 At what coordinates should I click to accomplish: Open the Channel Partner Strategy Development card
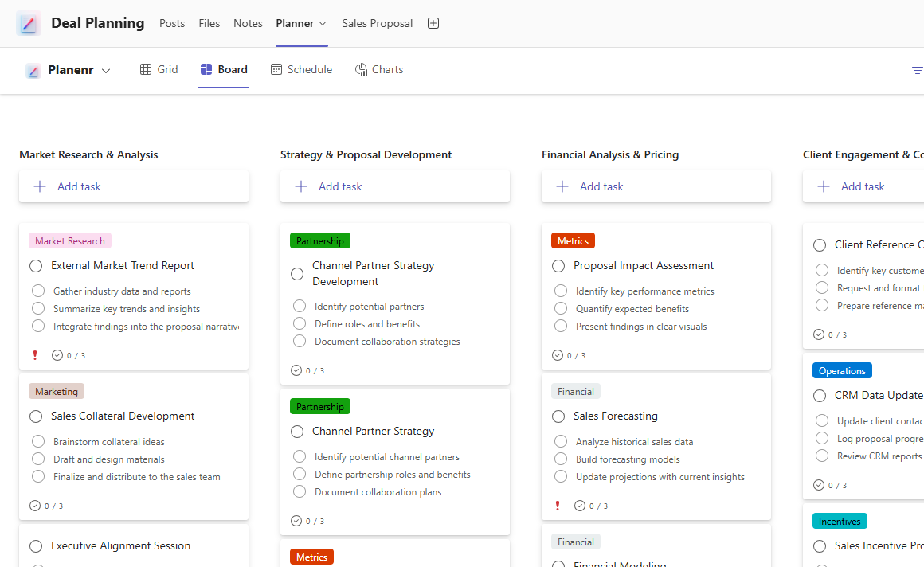click(374, 273)
